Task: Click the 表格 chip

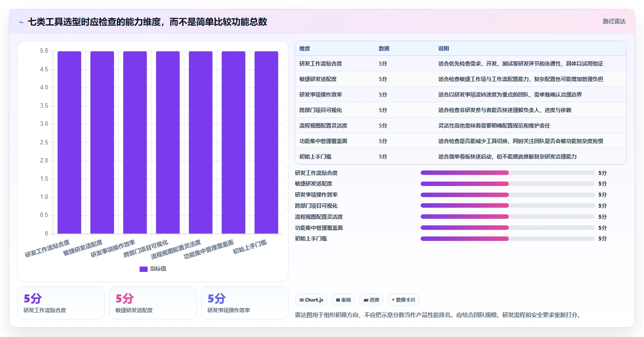Action: (x=343, y=300)
